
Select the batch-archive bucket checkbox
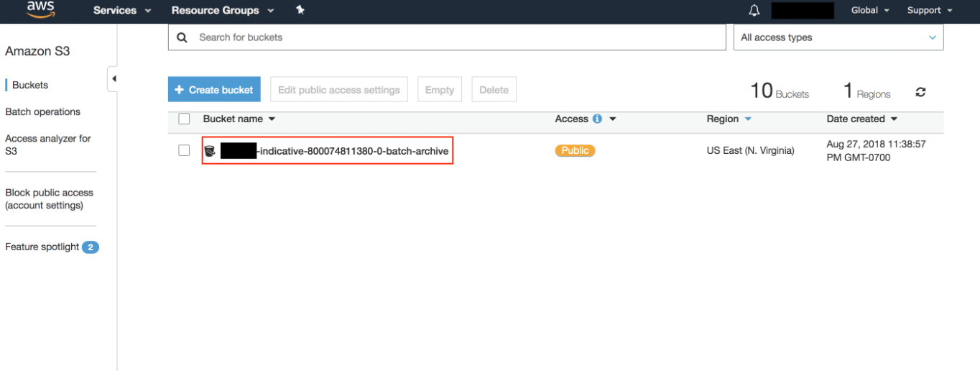[184, 150]
